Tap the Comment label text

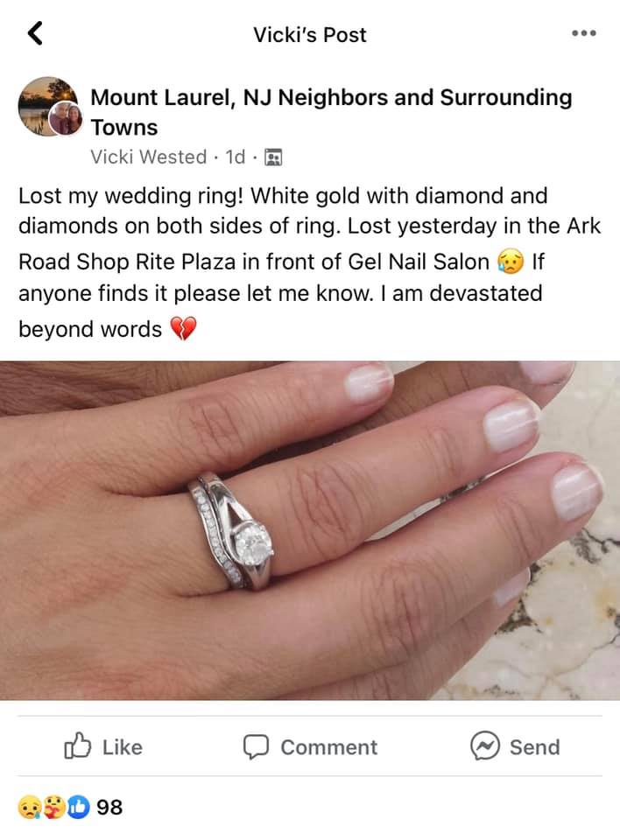pyautogui.click(x=328, y=746)
